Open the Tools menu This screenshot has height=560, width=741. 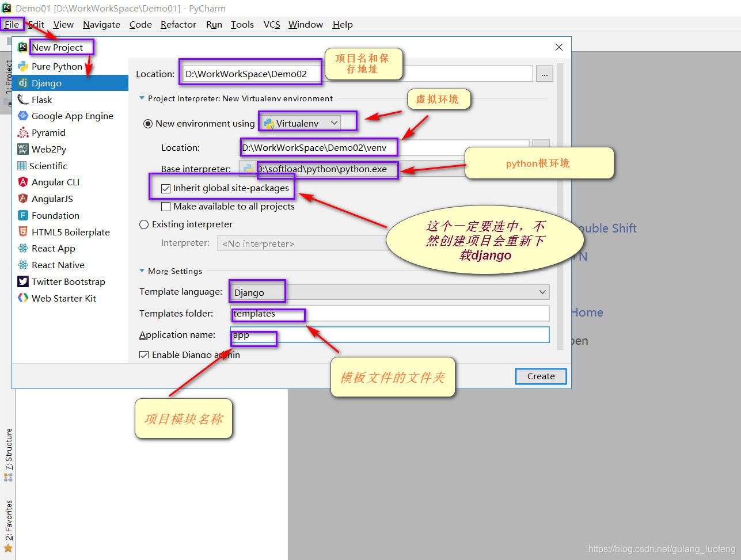pos(242,24)
